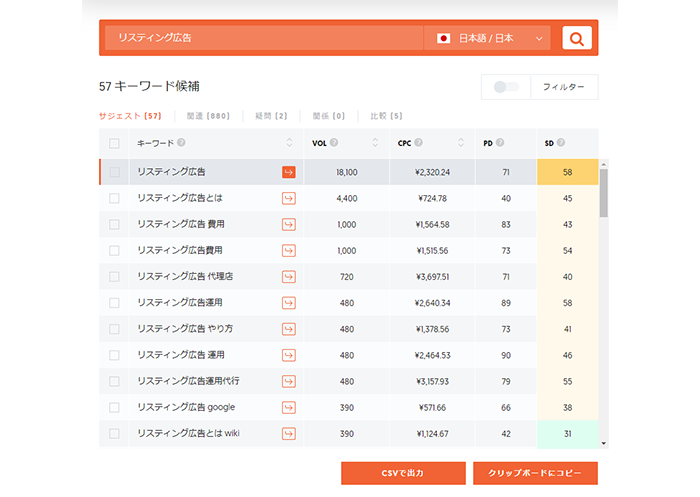
Task: Click the CPC value ¥3,697.51
Action: (433, 277)
